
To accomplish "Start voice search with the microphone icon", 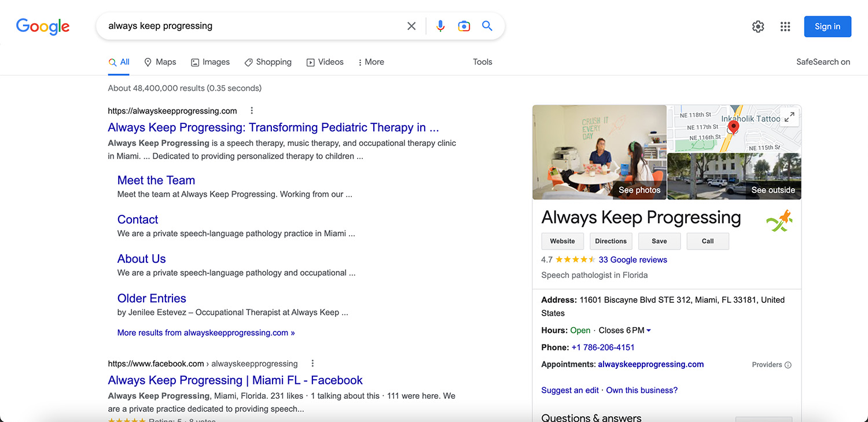I will pos(440,26).
